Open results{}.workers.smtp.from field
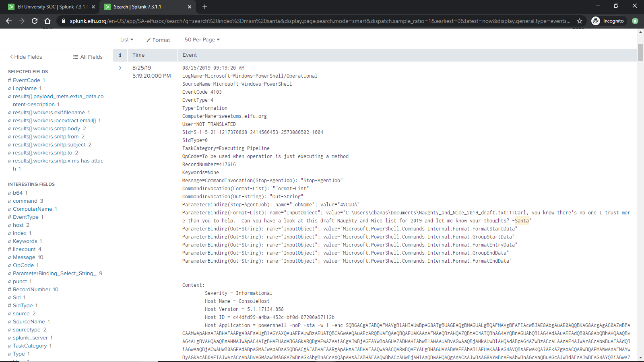Image resolution: width=644 pixels, height=362 pixels. 46,137
